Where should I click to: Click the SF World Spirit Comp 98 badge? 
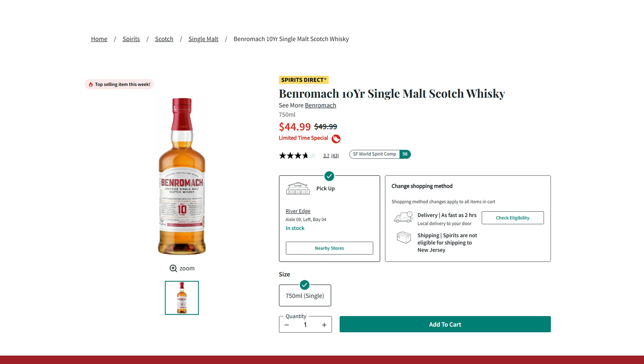pyautogui.click(x=380, y=154)
